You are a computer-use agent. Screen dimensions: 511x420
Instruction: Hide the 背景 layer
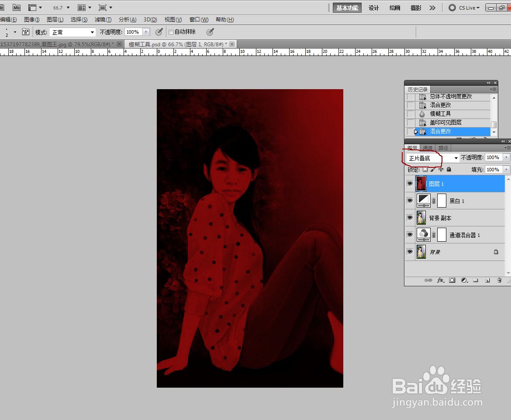point(410,251)
